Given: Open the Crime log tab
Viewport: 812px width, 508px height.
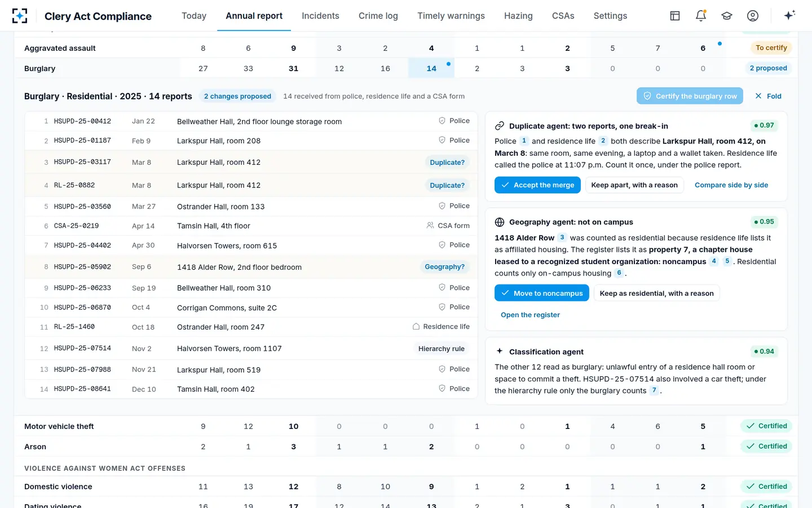Looking at the screenshot, I should (x=378, y=16).
